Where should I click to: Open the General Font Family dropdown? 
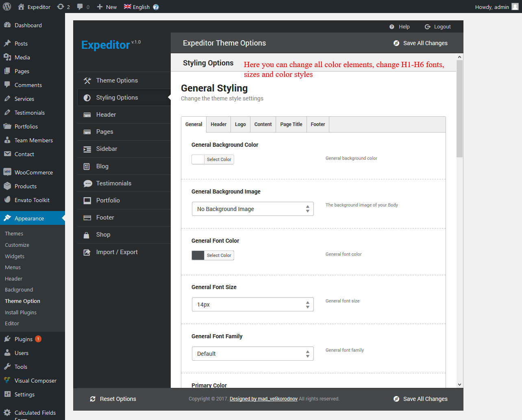[252, 354]
